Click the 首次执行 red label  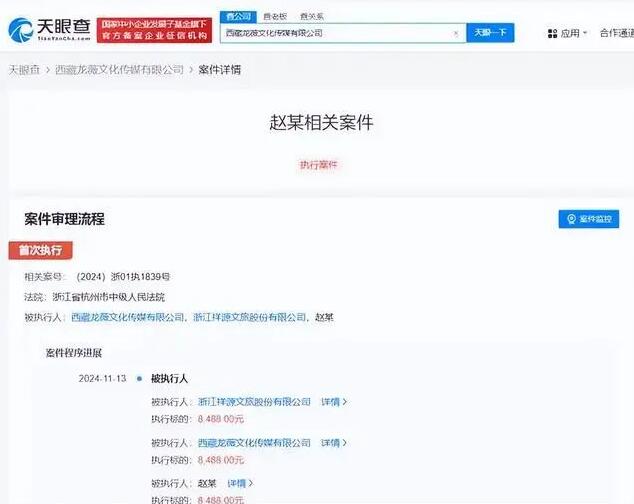pos(40,250)
